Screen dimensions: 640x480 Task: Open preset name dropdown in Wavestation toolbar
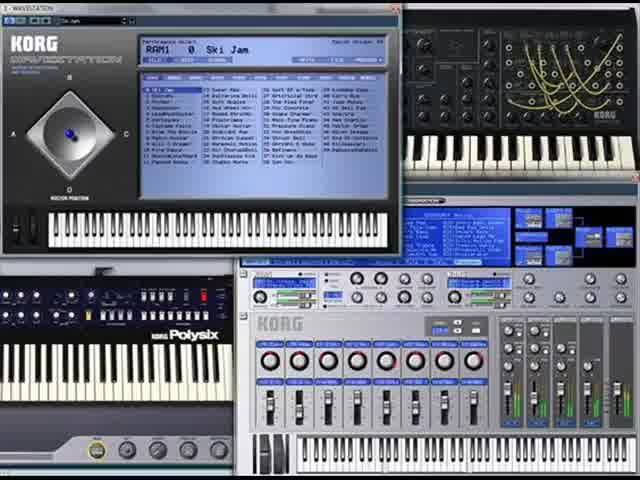(91, 21)
